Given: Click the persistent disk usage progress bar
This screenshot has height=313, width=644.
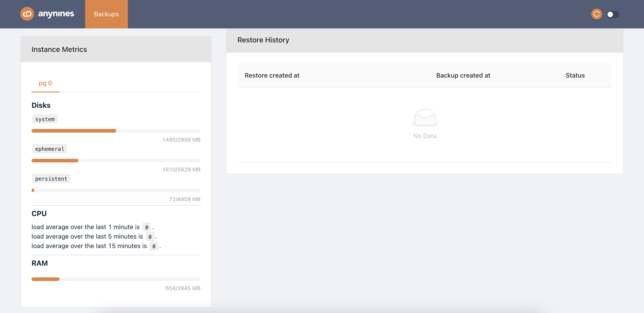Looking at the screenshot, I should pyautogui.click(x=116, y=190).
